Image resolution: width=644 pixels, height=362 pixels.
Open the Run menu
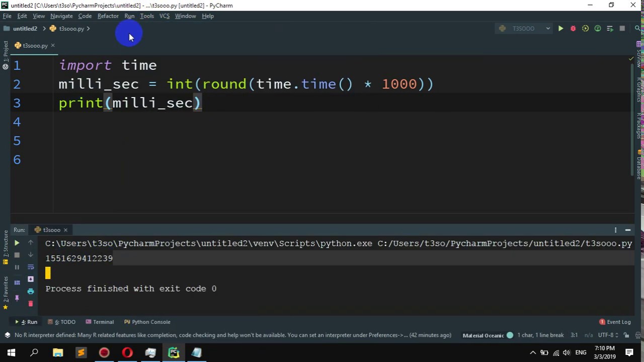coord(129,16)
